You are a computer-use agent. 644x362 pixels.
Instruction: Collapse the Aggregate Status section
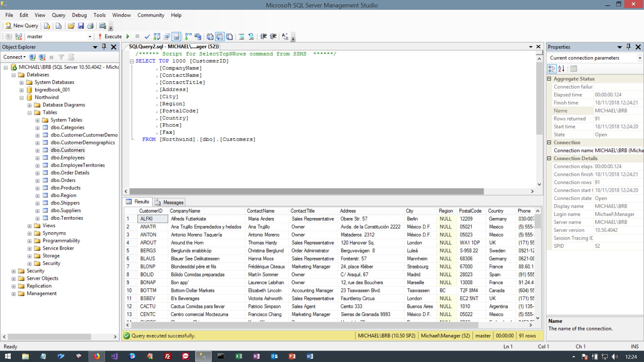[549, 79]
